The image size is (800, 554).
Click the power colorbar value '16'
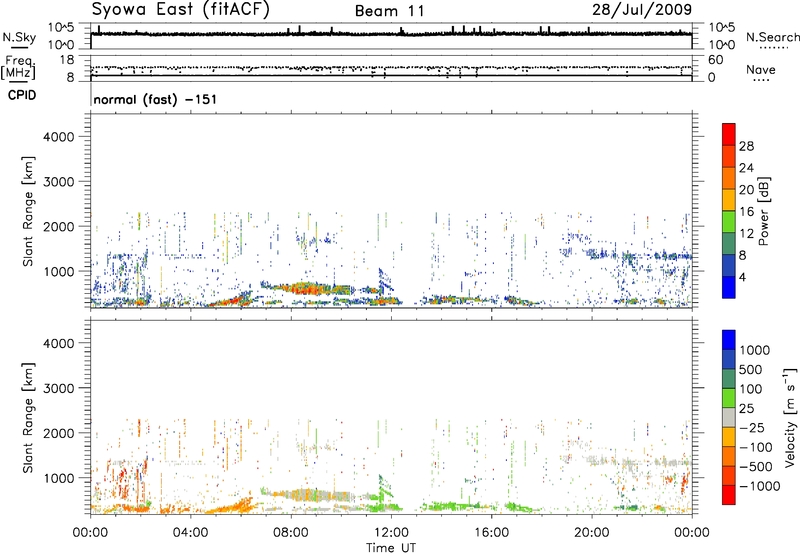click(x=746, y=212)
